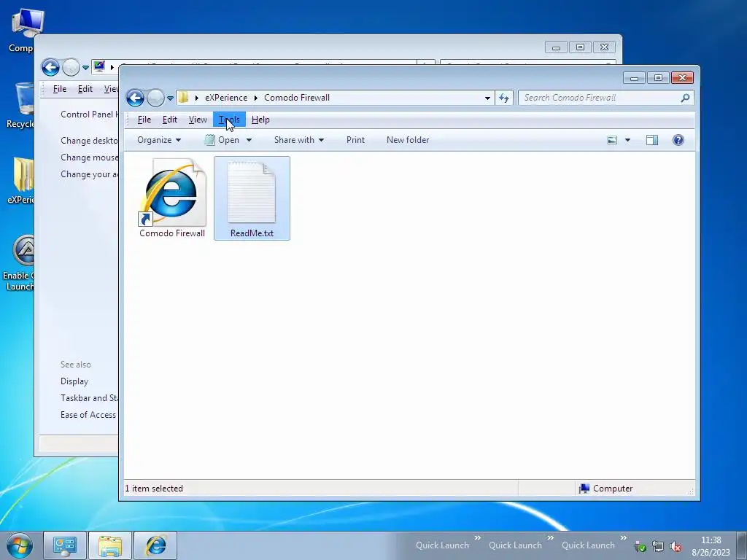Screen dimensions: 747x560
Task: Expand the first Quick Launch toolbar chevron
Action: click(477, 537)
